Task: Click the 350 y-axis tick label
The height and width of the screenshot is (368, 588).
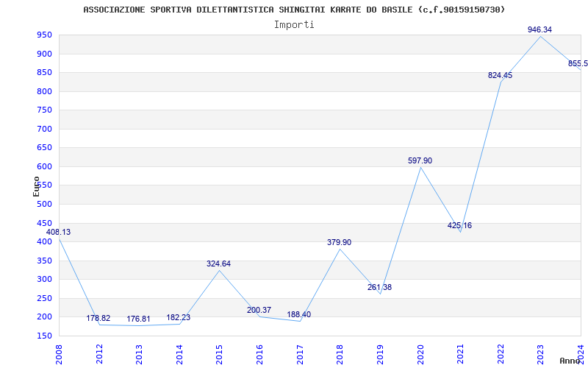Action: coord(44,261)
